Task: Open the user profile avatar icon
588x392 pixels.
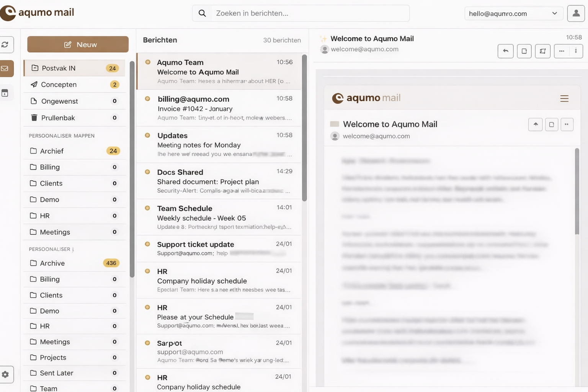Action: coord(576,13)
